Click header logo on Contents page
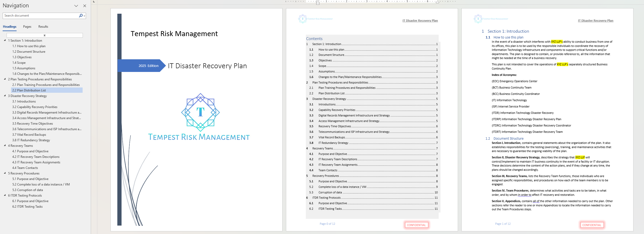The image size is (644, 234). coord(315,19)
